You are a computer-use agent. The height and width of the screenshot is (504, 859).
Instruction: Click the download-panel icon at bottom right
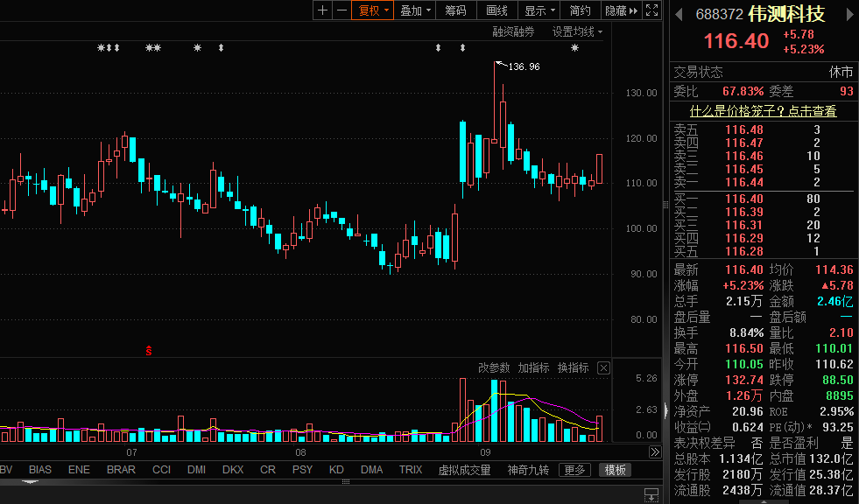(651, 494)
